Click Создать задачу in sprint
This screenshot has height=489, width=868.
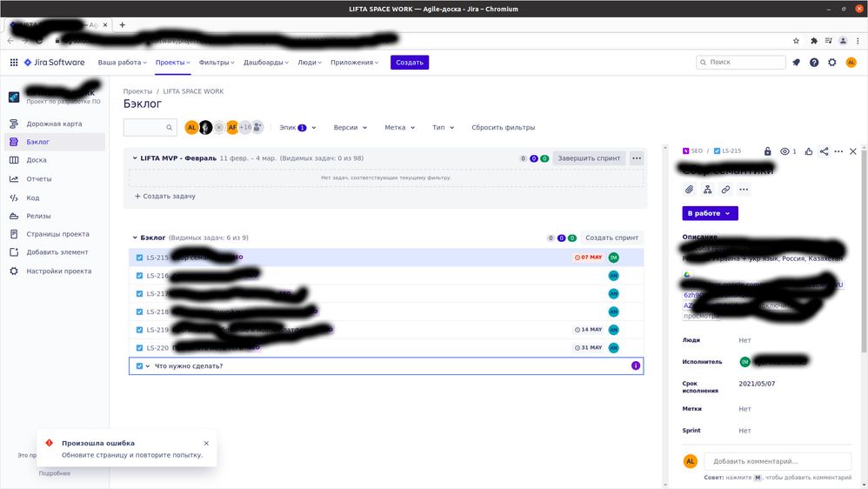pyautogui.click(x=165, y=196)
